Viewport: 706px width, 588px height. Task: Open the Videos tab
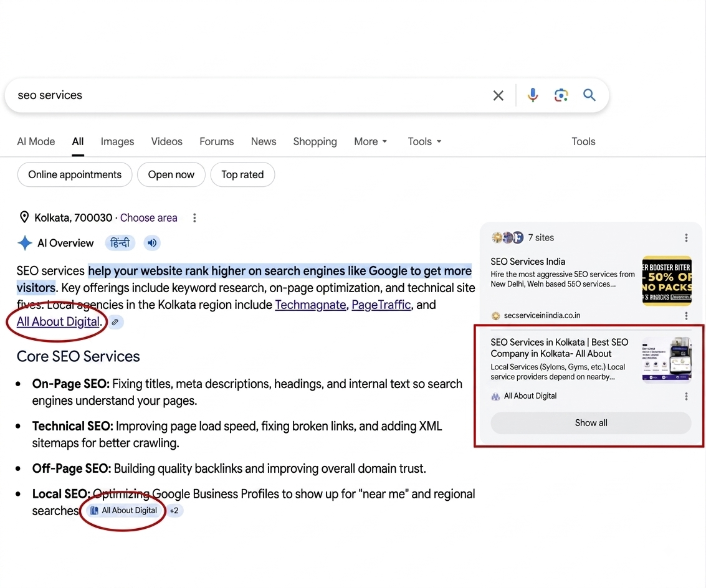(x=166, y=141)
